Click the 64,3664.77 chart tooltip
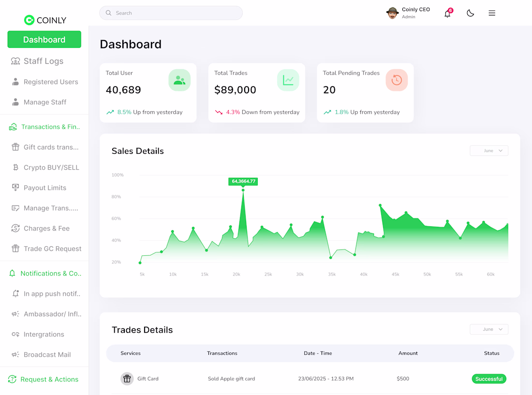The width and height of the screenshot is (532, 395). pos(243,181)
